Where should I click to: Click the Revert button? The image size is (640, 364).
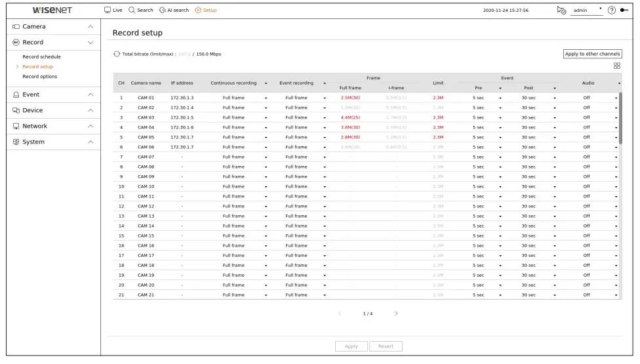pyautogui.click(x=386, y=346)
